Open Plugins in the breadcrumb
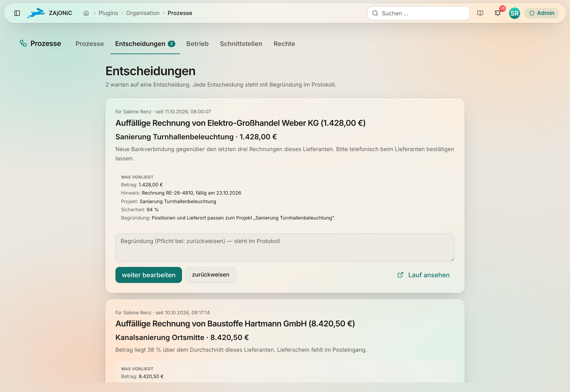Viewport: 570px width, 392px height. (x=108, y=13)
